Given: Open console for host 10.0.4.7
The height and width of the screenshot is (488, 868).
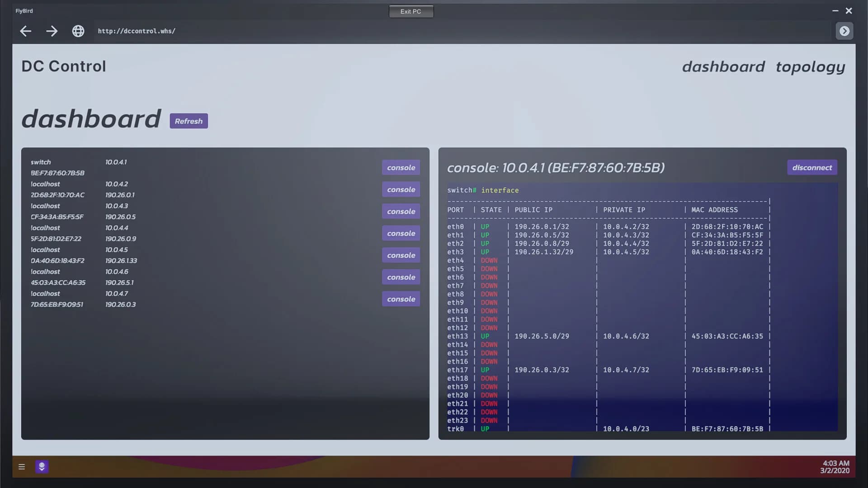Looking at the screenshot, I should tap(401, 299).
